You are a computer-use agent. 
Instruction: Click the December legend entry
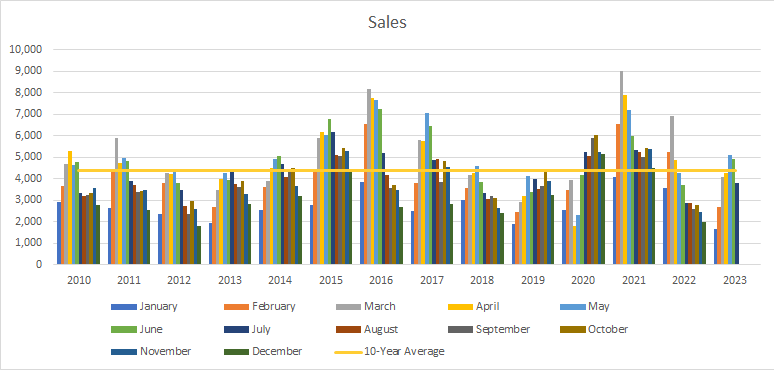click(263, 351)
